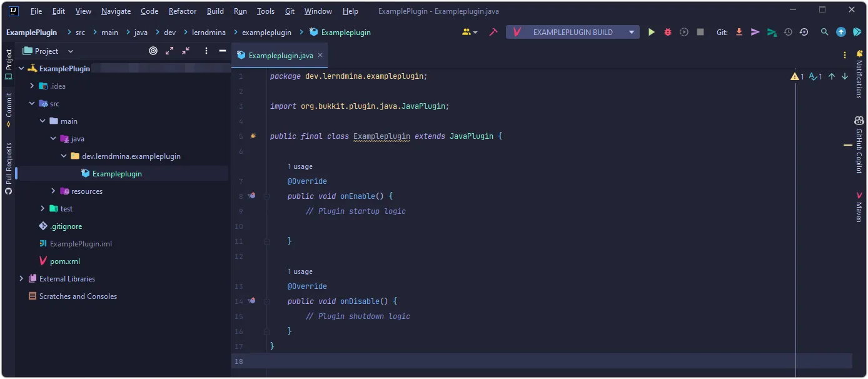
Task: Click the yellow warning stripe on the error-stripe scrollbar
Action: [x=848, y=145]
